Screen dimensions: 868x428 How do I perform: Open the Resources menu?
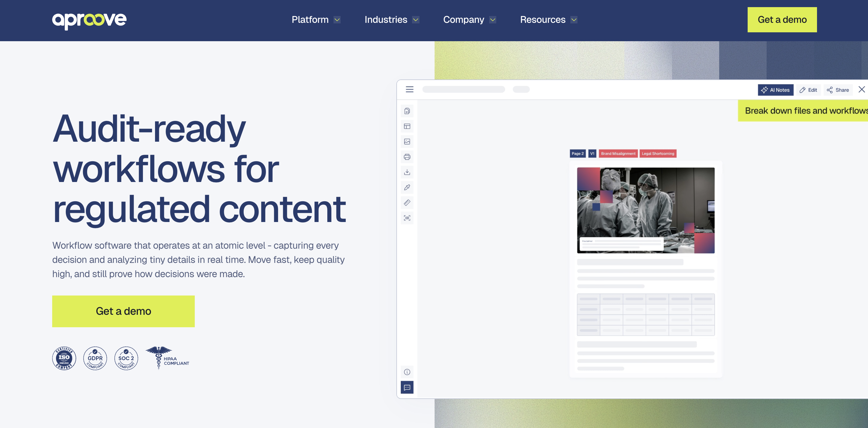543,20
